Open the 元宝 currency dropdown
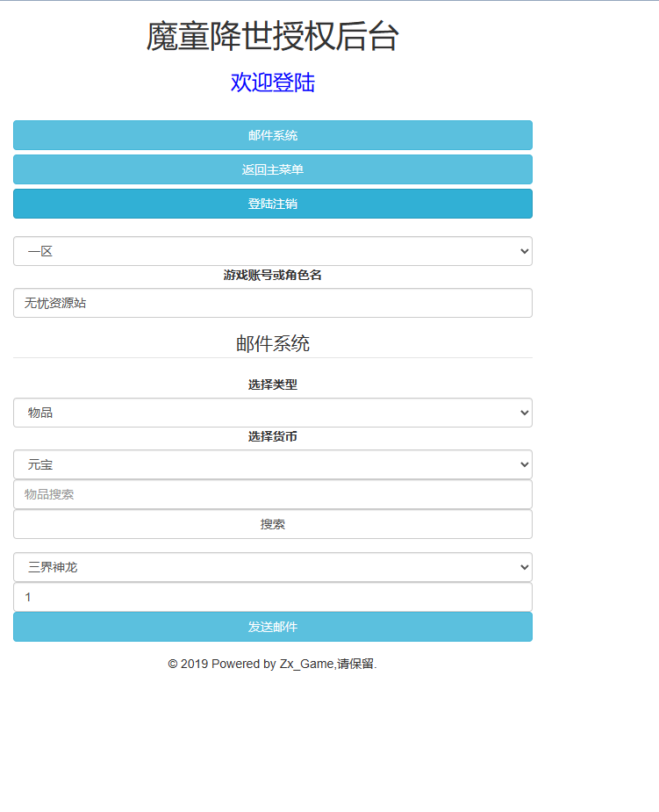Viewport: 659px width, 812px height. [273, 464]
